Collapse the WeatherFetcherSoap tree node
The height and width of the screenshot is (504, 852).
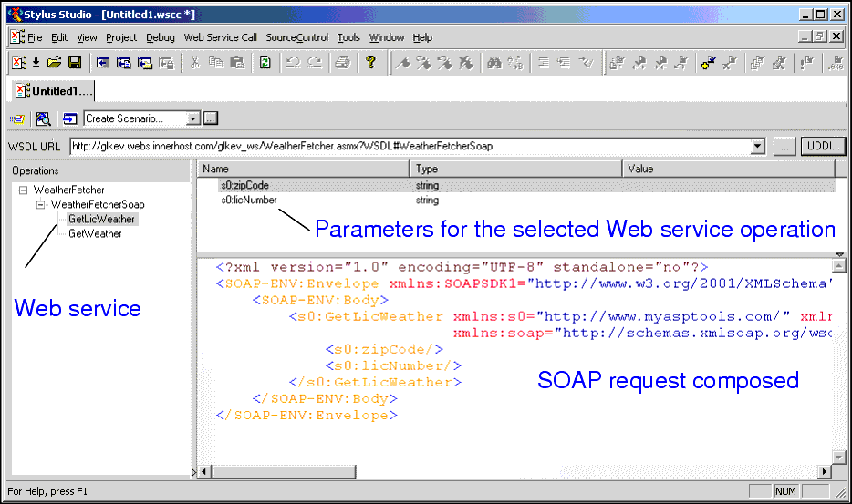(40, 205)
